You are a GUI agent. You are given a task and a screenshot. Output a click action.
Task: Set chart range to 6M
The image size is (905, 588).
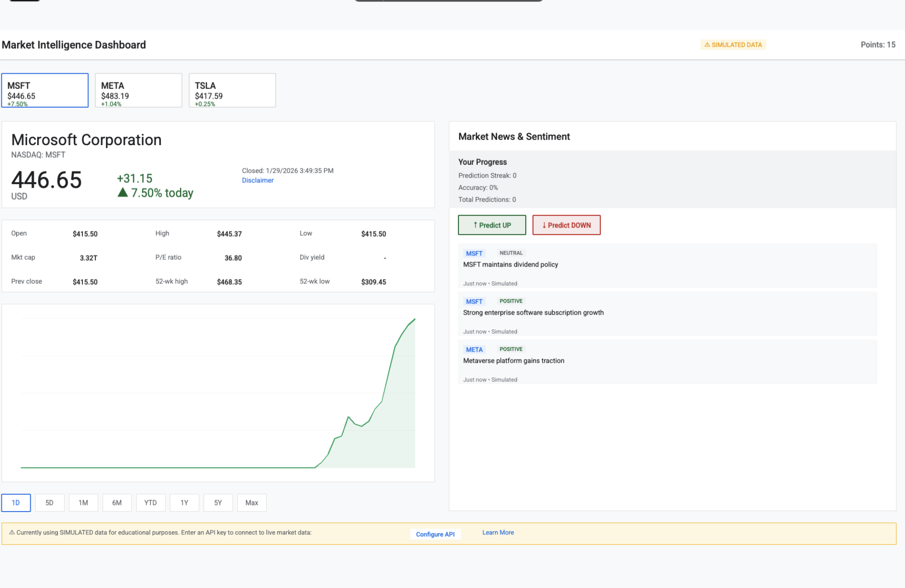click(117, 502)
